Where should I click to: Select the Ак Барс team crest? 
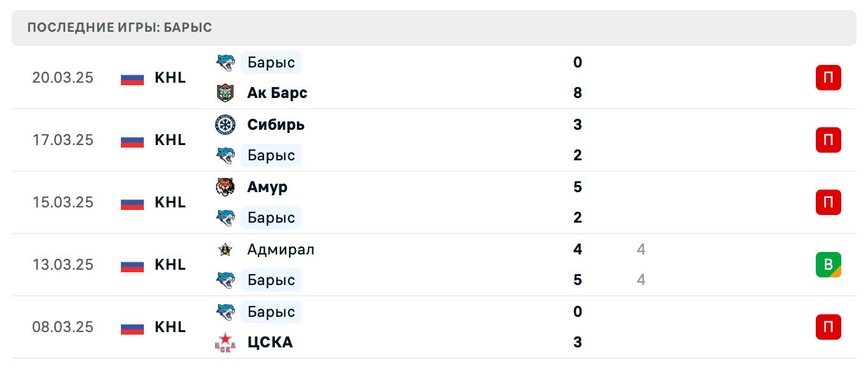(x=226, y=93)
